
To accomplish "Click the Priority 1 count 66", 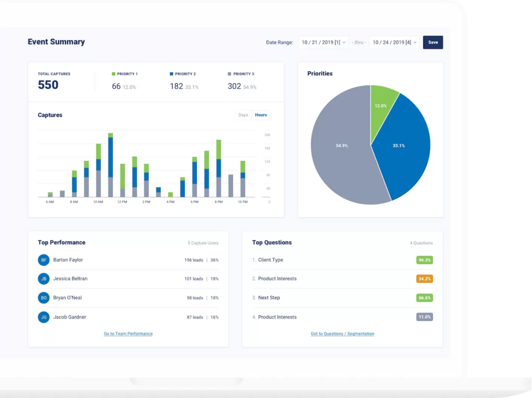I will [x=116, y=87].
